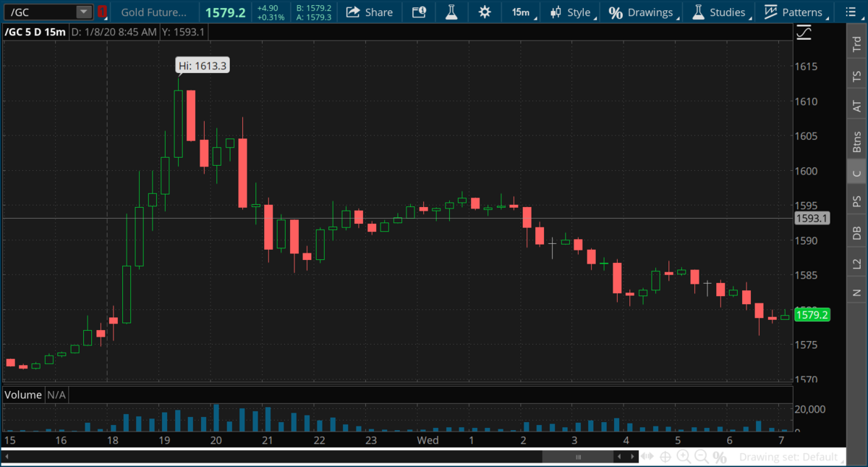Click the bid price B: 1579.2
Screen dimensions: 868x467
coord(313,8)
